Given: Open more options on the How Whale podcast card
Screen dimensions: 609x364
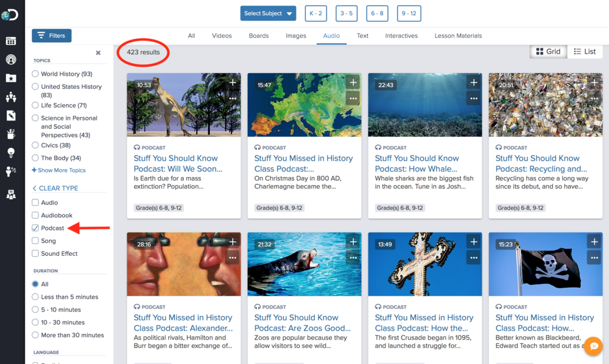Looking at the screenshot, I should (x=474, y=98).
